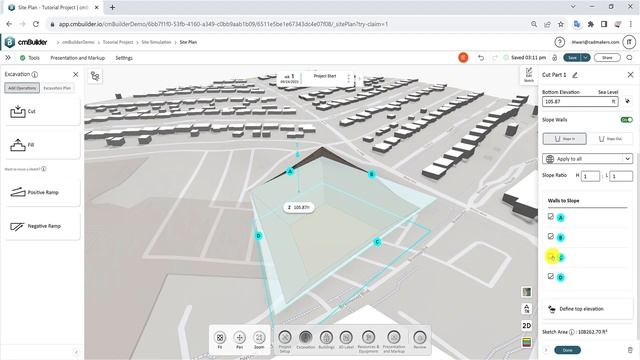This screenshot has width=640, height=360.
Task: Open the help question mark icon
Action: pyautogui.click(x=560, y=42)
